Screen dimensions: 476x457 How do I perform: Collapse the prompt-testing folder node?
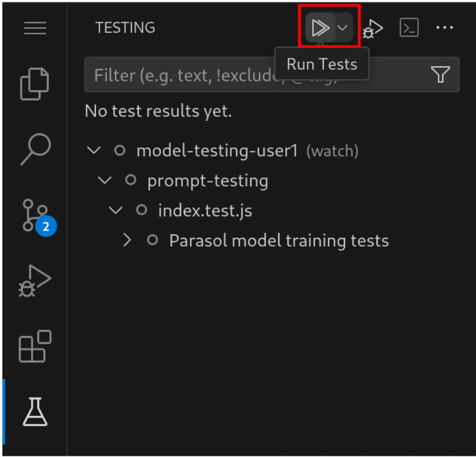coord(105,180)
